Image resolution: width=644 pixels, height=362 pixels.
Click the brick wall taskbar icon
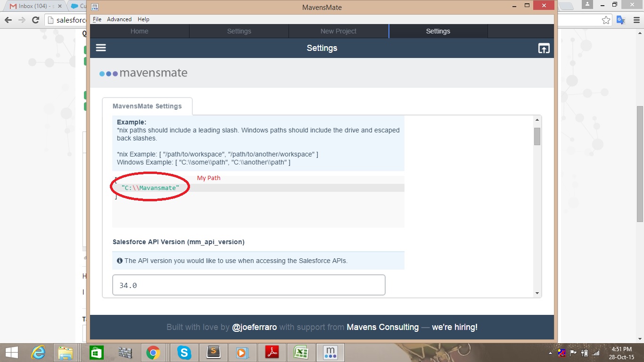click(x=125, y=353)
